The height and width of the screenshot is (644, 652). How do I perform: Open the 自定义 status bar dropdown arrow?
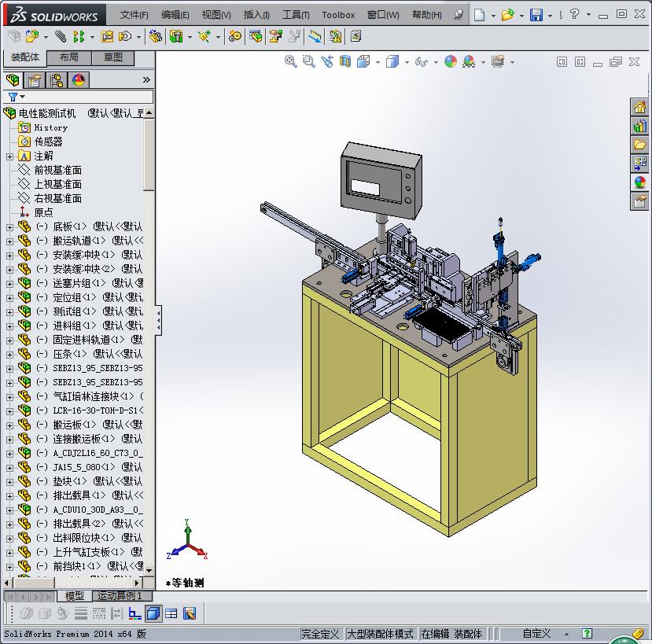566,634
